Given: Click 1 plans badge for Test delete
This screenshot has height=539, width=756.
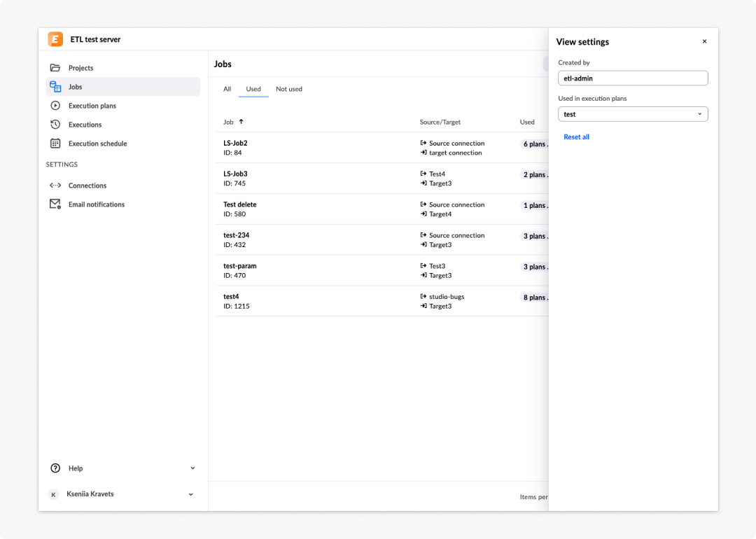Looking at the screenshot, I should click(534, 205).
